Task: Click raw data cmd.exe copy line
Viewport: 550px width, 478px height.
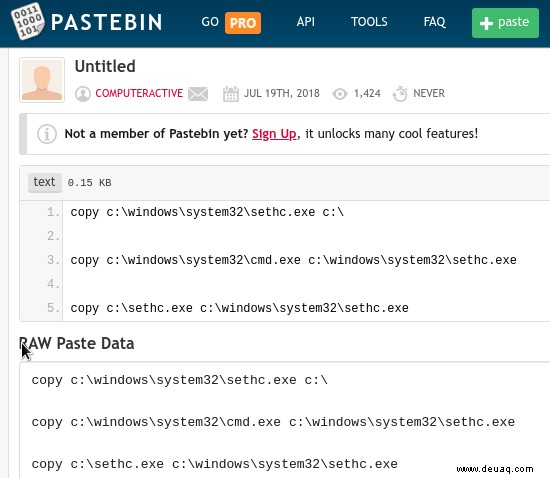Action: 273,422
